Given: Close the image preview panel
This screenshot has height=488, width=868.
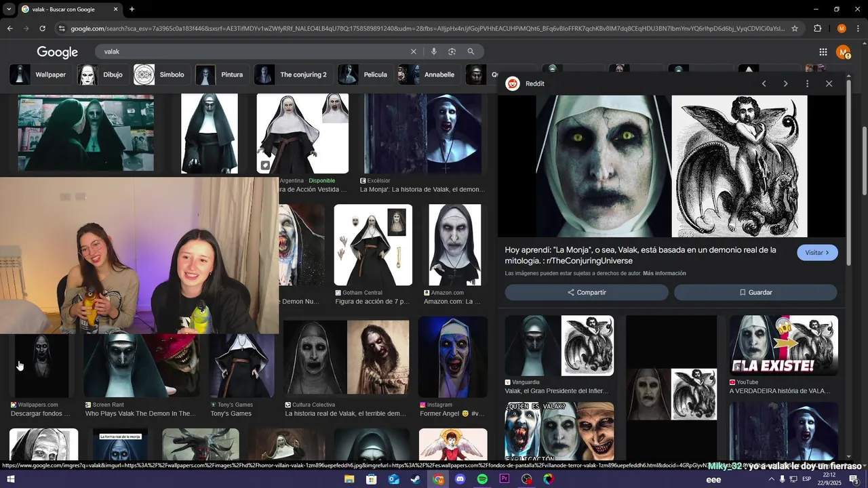Looking at the screenshot, I should tap(829, 83).
